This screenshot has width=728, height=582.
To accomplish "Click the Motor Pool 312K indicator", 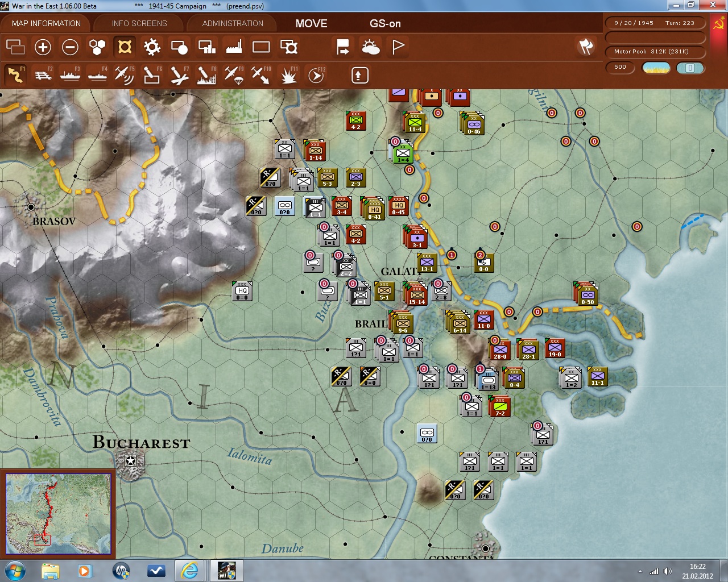I will point(655,51).
